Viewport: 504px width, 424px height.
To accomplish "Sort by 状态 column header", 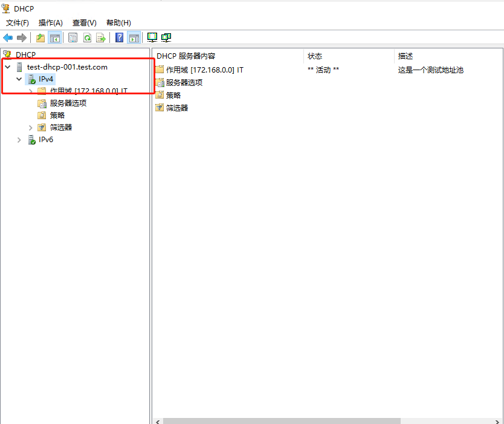I will (349, 56).
